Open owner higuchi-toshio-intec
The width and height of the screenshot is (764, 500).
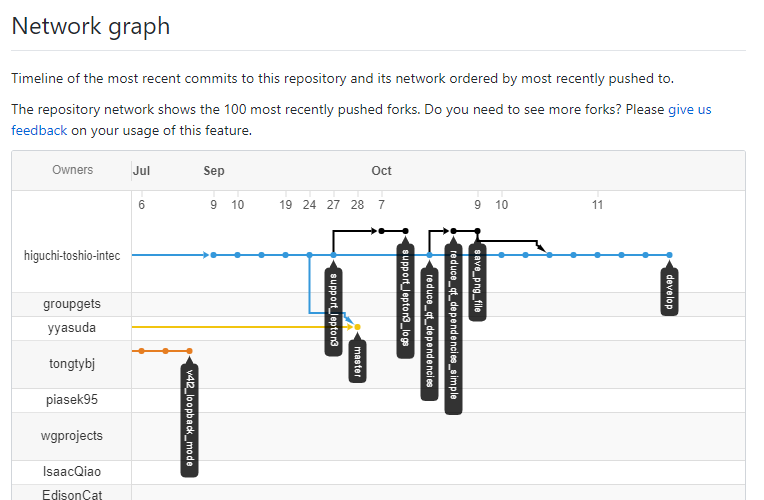pyautogui.click(x=72, y=255)
